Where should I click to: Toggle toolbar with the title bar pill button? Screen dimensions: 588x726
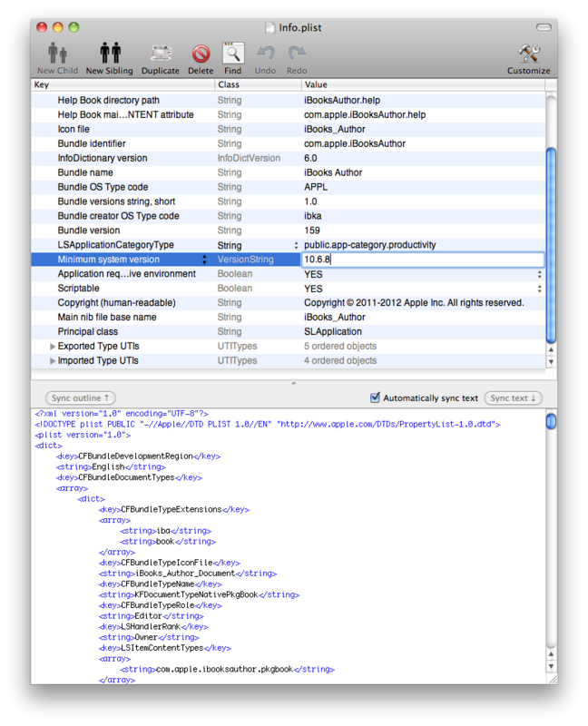pos(544,27)
